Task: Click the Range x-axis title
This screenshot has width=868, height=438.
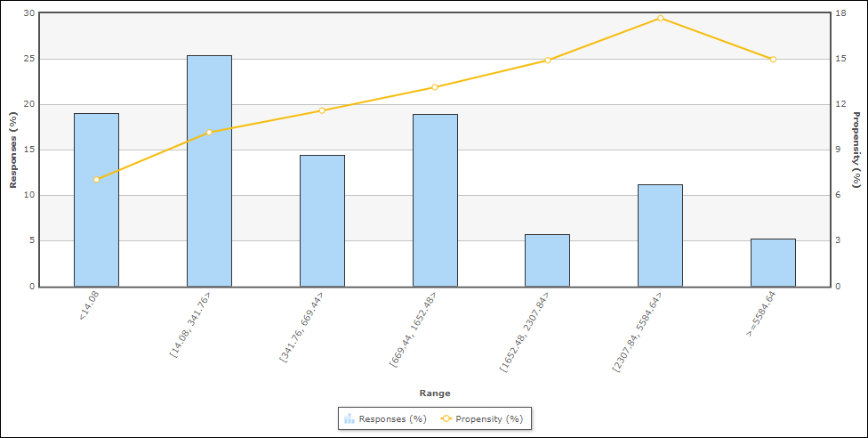Action: (x=435, y=393)
